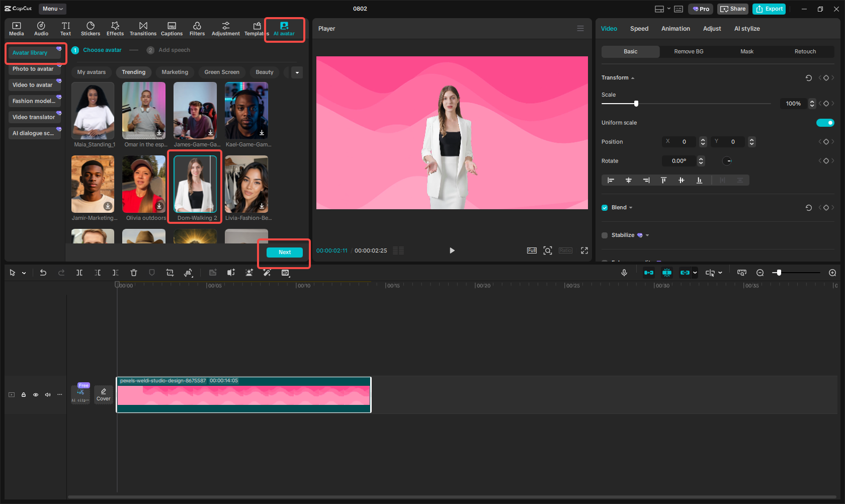The image size is (845, 504).
Task: Click the Next button
Action: click(x=284, y=252)
